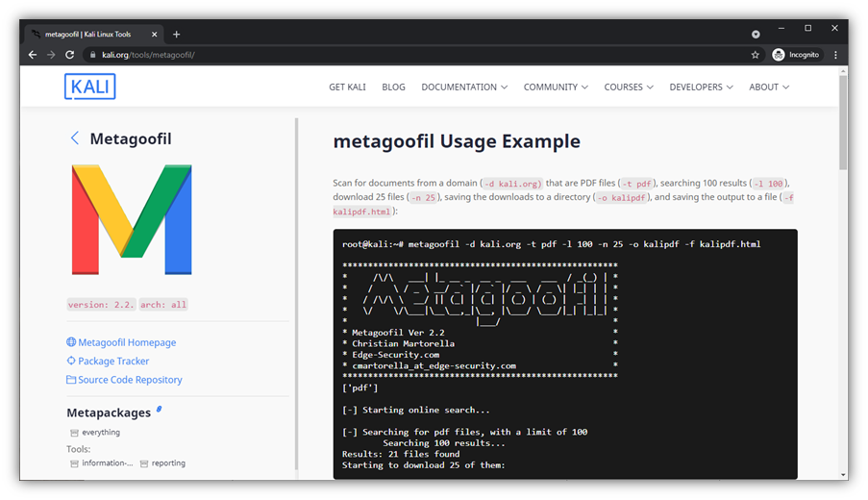Click the root@kali command line in terminal
This screenshot has width=868, height=500.
(552, 244)
